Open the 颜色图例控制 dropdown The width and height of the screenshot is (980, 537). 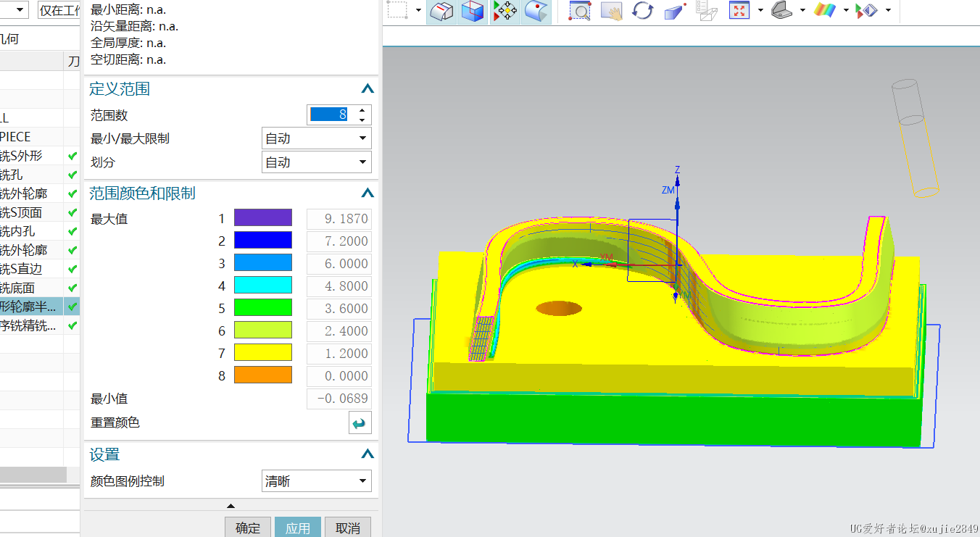[316, 481]
